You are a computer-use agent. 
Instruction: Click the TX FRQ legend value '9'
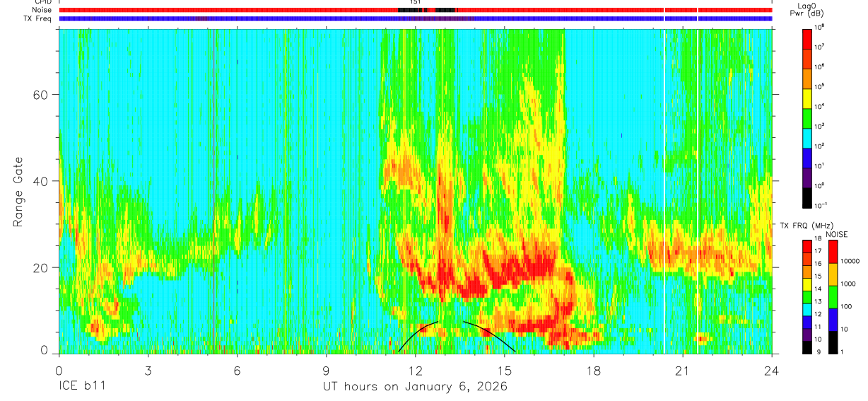(819, 351)
